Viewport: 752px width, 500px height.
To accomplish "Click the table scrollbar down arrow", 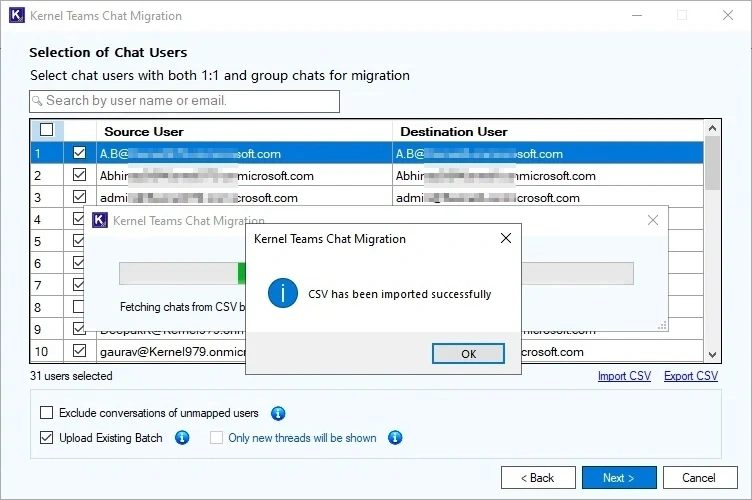I will (x=712, y=355).
